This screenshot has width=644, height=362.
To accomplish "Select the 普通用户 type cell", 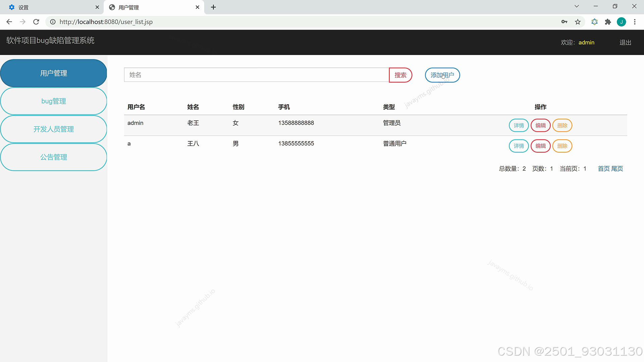I will [x=395, y=143].
